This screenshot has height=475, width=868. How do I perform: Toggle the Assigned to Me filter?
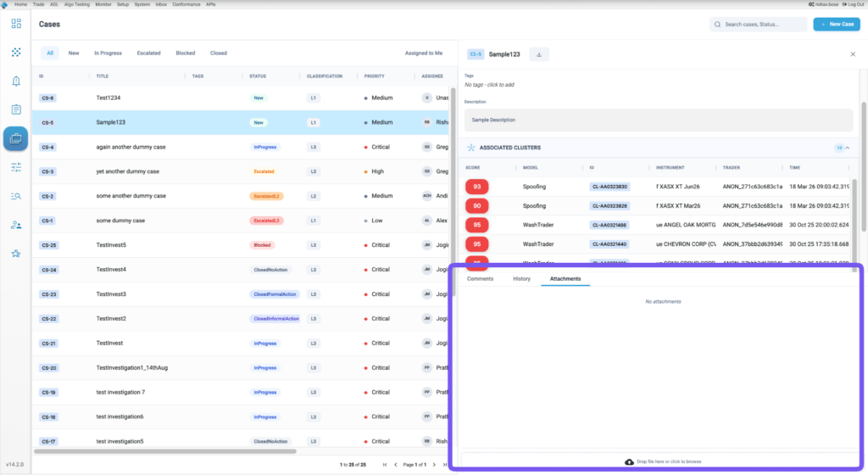(424, 53)
